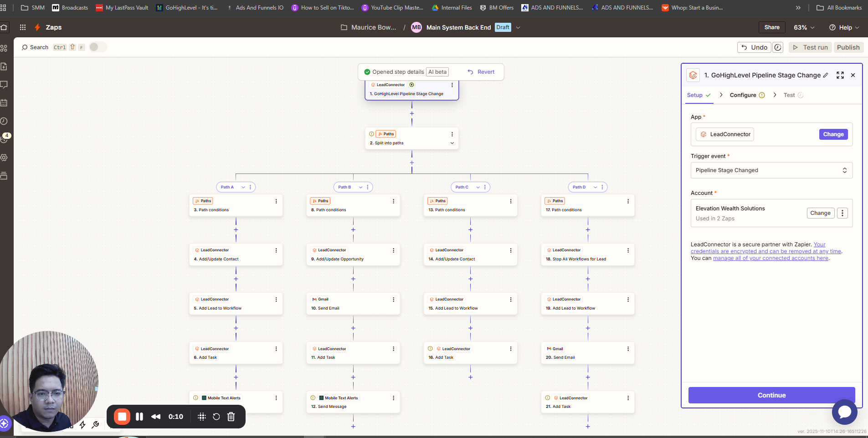Open the version history icon beside Undo

[x=778, y=47]
